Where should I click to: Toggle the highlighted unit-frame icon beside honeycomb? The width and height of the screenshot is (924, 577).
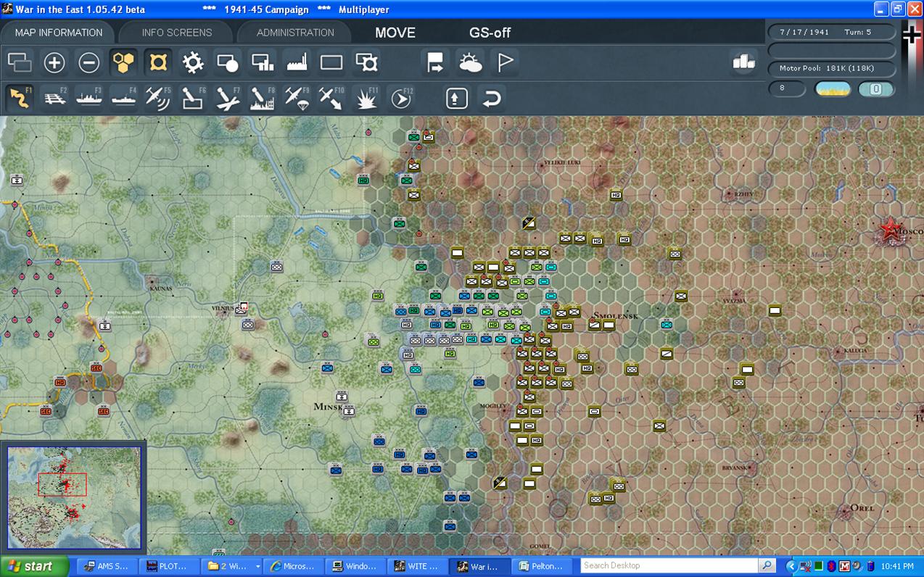click(x=158, y=62)
